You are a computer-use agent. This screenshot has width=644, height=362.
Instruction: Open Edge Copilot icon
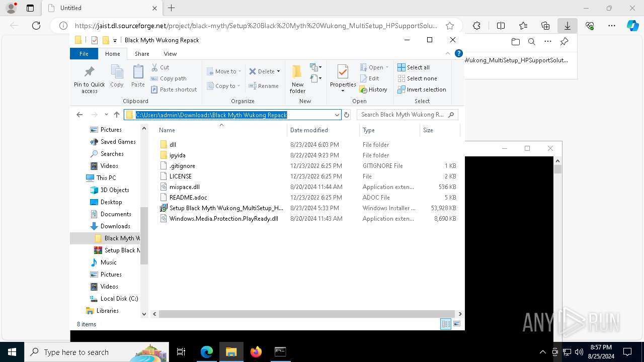tap(632, 26)
